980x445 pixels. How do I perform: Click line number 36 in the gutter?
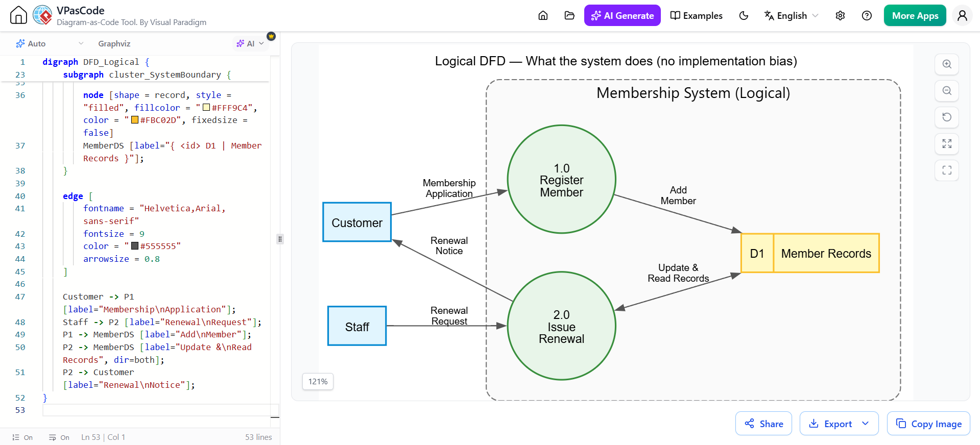click(20, 95)
